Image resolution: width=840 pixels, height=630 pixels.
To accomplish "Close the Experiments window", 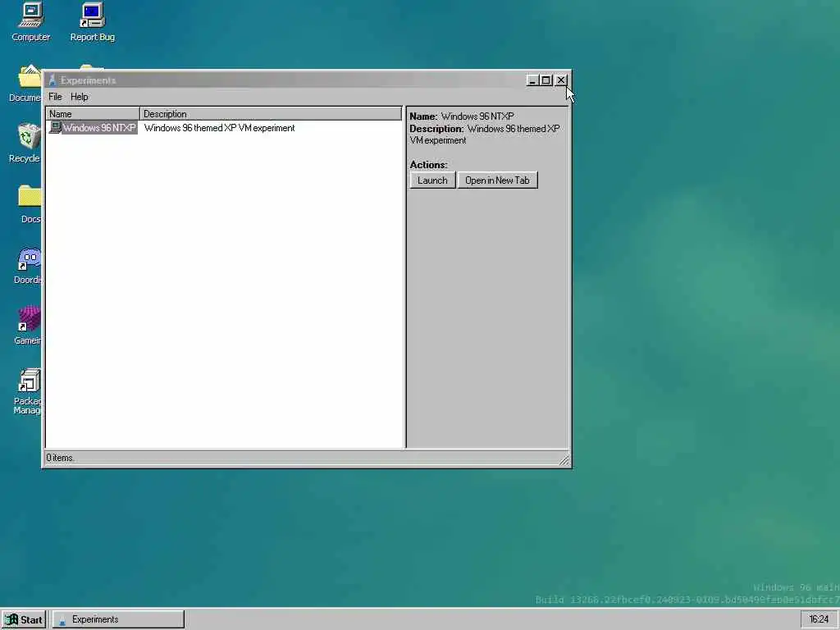I will pos(561,80).
